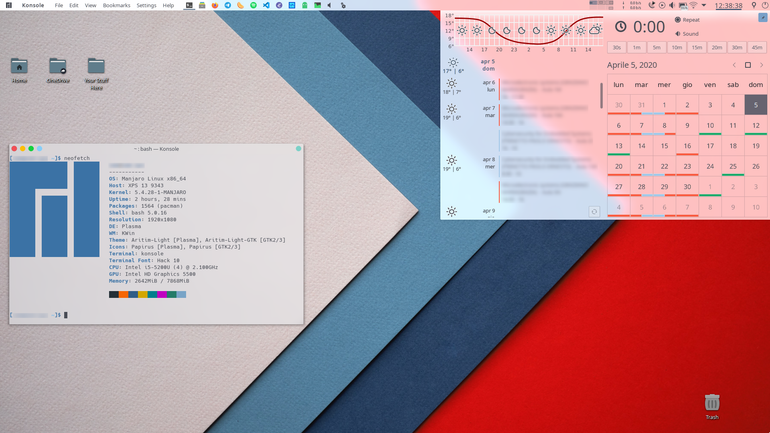The image size is (770, 433).
Task: Set the timer with the 30m button
Action: point(737,48)
